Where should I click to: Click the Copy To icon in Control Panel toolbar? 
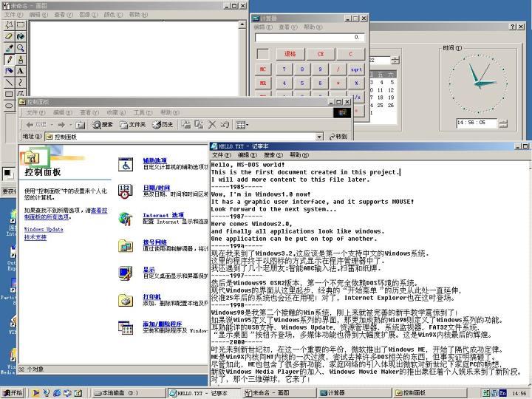199,125
